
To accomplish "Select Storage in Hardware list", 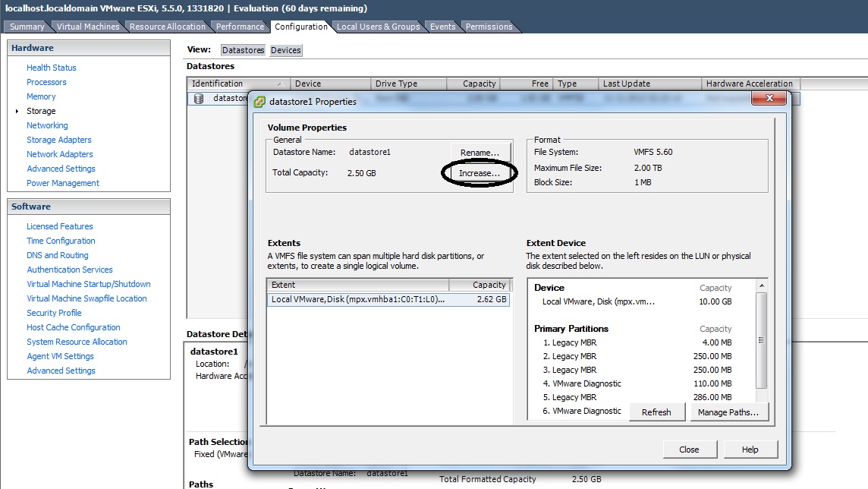I will point(41,111).
